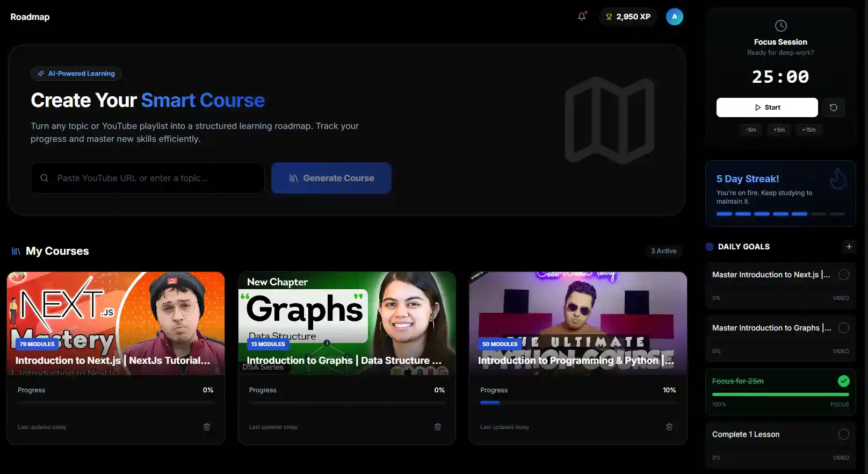The image size is (868, 474).
Task: Click the search icon in the topic field
Action: [x=45, y=178]
